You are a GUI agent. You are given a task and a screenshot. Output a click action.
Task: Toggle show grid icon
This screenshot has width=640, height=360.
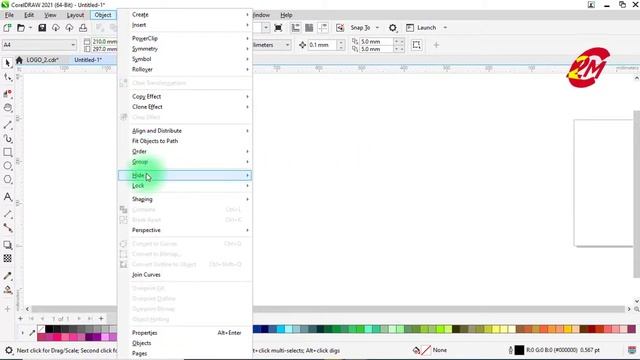click(x=309, y=28)
